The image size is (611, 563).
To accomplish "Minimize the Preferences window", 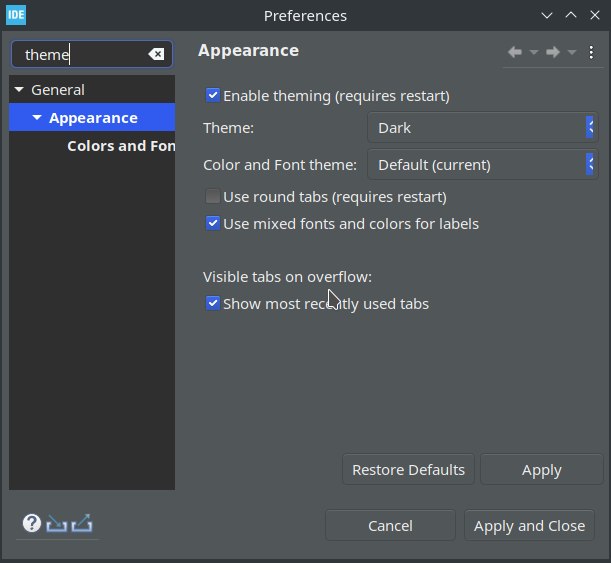I will (x=547, y=16).
